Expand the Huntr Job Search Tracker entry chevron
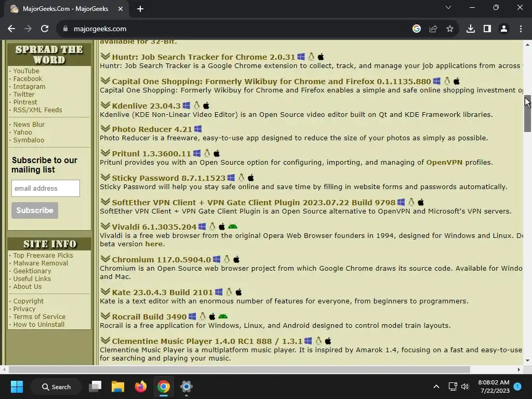The width and height of the screenshot is (532, 399). click(105, 56)
